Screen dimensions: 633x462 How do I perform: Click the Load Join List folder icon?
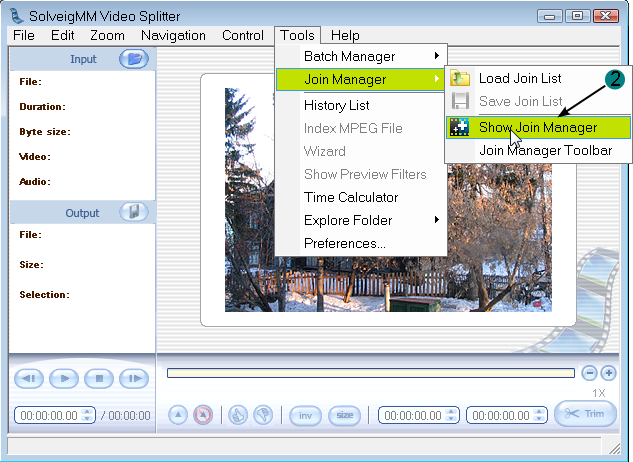coord(460,78)
